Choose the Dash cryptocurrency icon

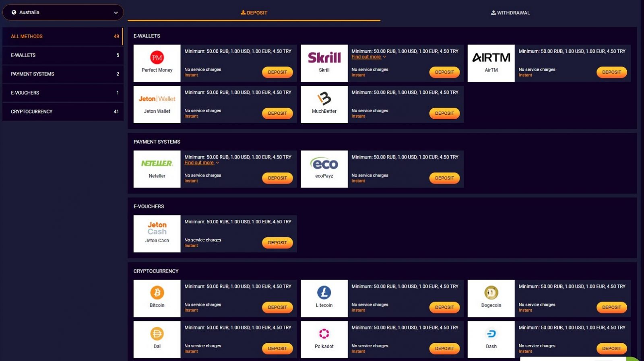point(491,334)
